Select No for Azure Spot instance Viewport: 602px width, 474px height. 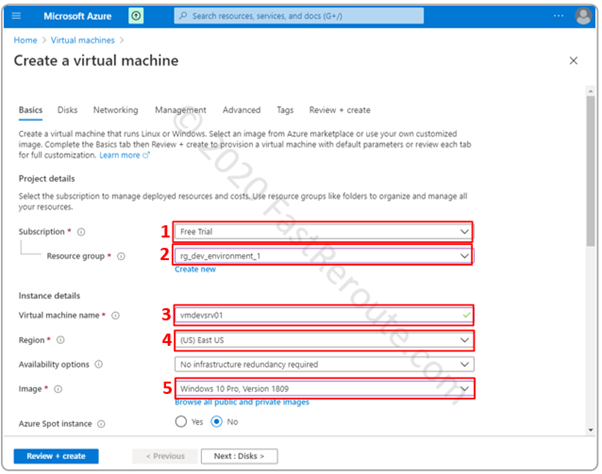217,422
